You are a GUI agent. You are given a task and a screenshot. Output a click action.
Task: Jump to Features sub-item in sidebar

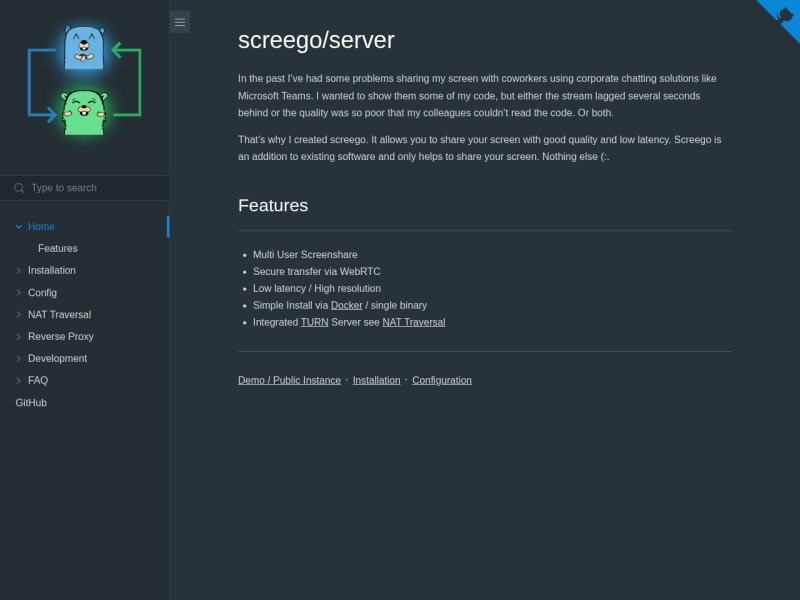[x=58, y=248]
